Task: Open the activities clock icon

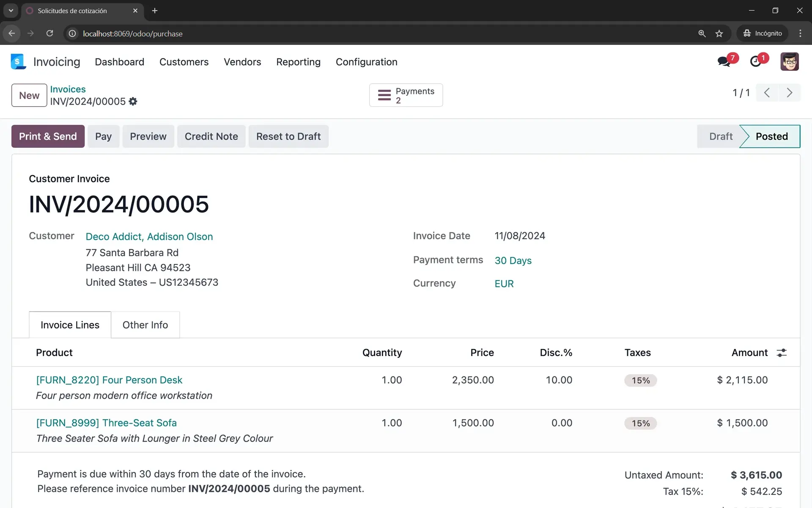Action: [755, 62]
